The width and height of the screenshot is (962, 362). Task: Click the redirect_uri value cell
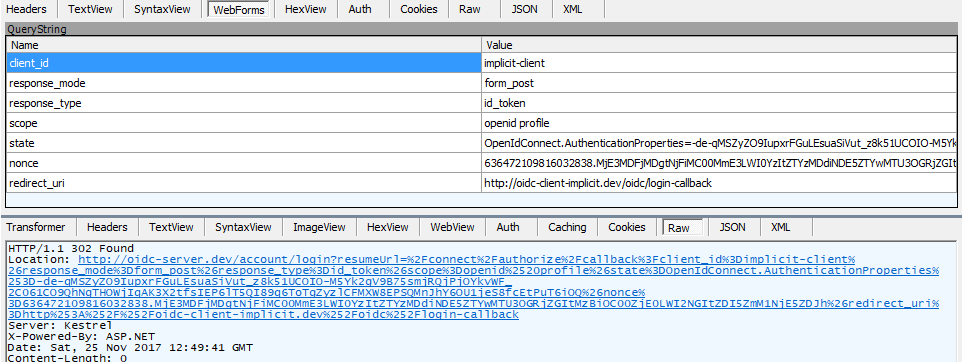pyautogui.click(x=721, y=183)
